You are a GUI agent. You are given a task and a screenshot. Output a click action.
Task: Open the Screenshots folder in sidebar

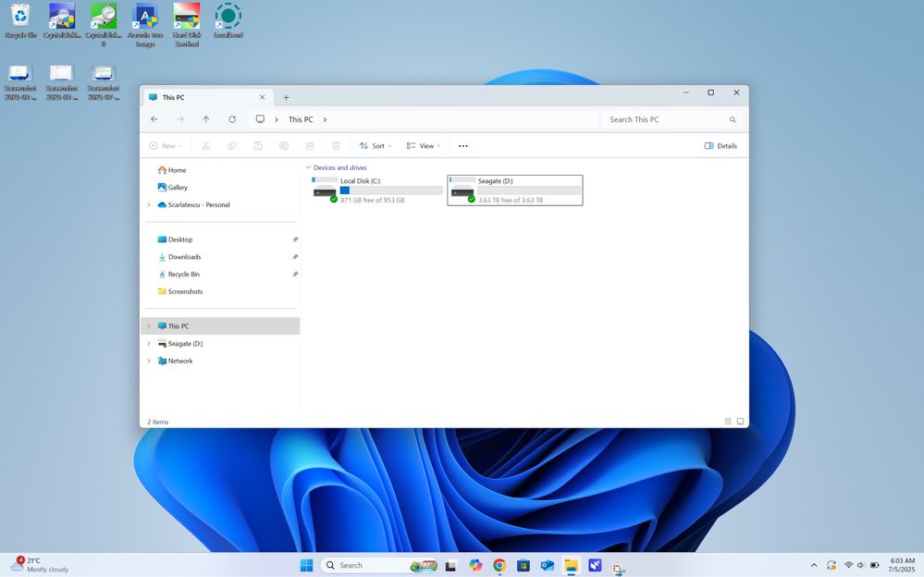pos(180,291)
